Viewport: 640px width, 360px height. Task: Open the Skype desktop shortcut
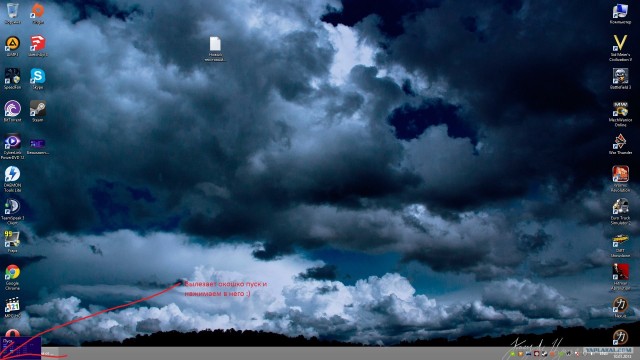[x=38, y=78]
